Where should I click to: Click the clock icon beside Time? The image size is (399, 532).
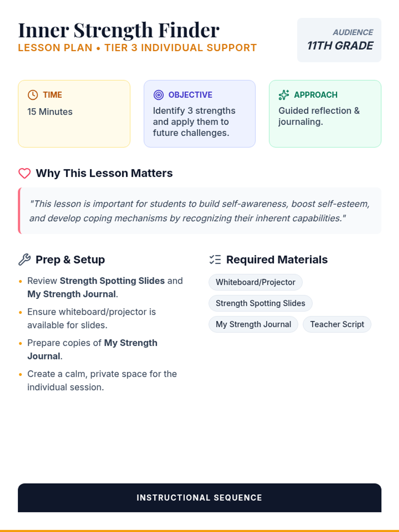(33, 95)
